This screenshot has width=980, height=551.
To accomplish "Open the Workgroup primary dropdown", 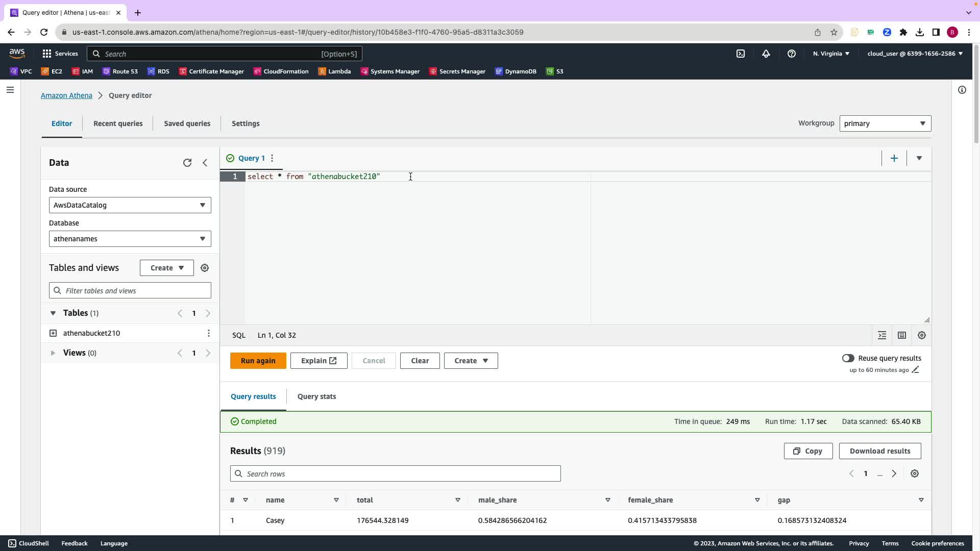I will [885, 123].
